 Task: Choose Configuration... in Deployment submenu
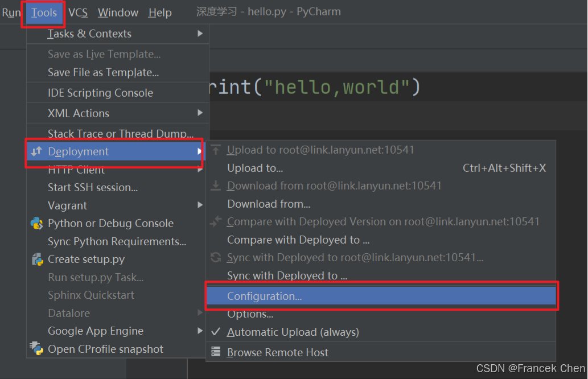381,296
